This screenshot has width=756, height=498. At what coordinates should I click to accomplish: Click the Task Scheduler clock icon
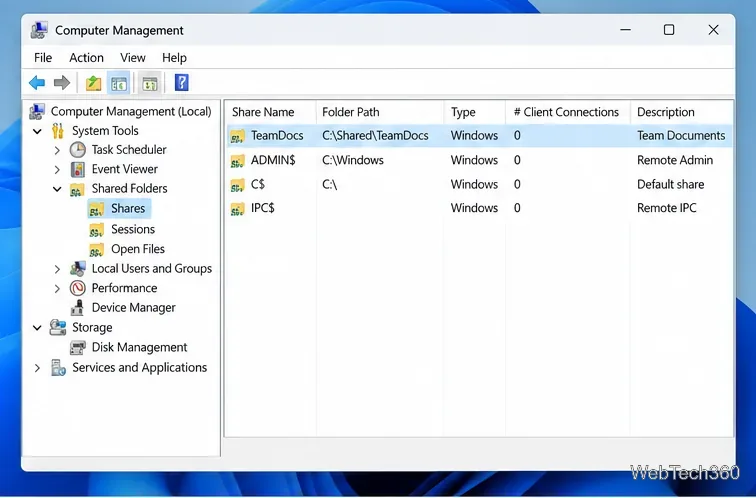click(78, 150)
